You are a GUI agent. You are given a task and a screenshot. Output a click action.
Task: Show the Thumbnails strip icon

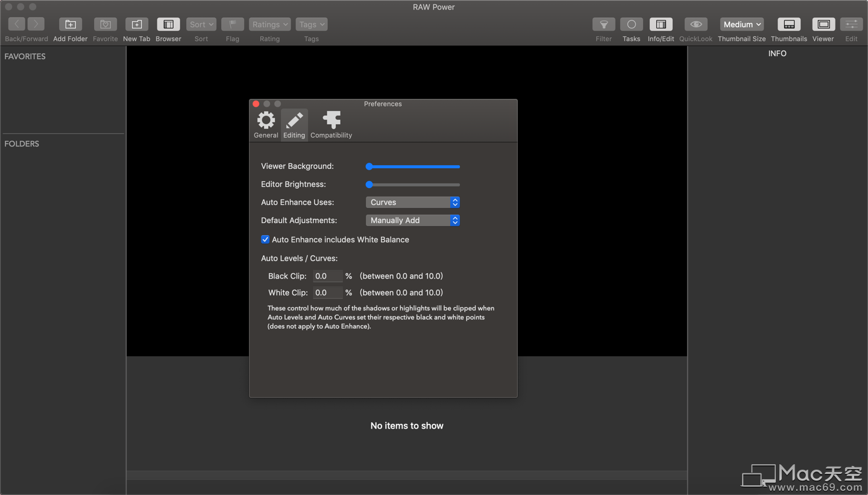pyautogui.click(x=789, y=24)
